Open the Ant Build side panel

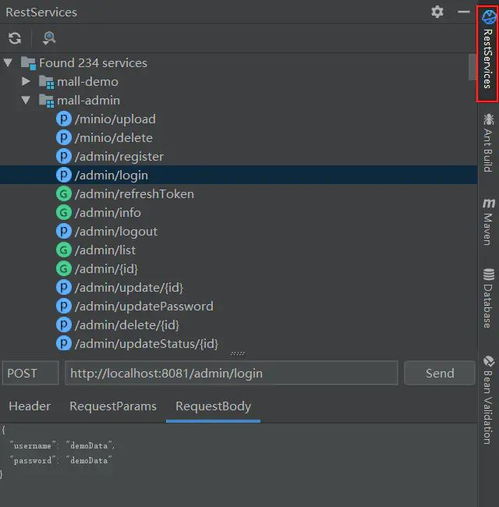click(488, 143)
